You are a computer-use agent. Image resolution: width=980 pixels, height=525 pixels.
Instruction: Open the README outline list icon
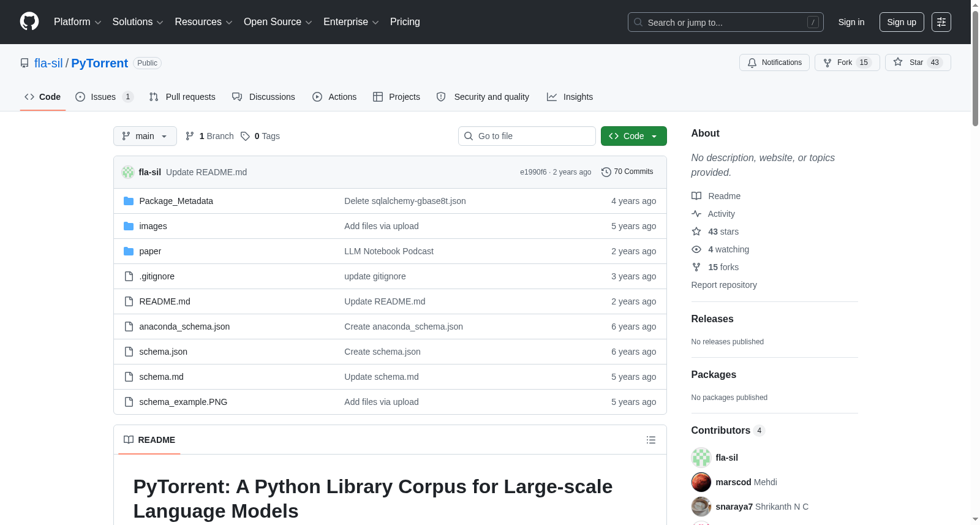651,440
